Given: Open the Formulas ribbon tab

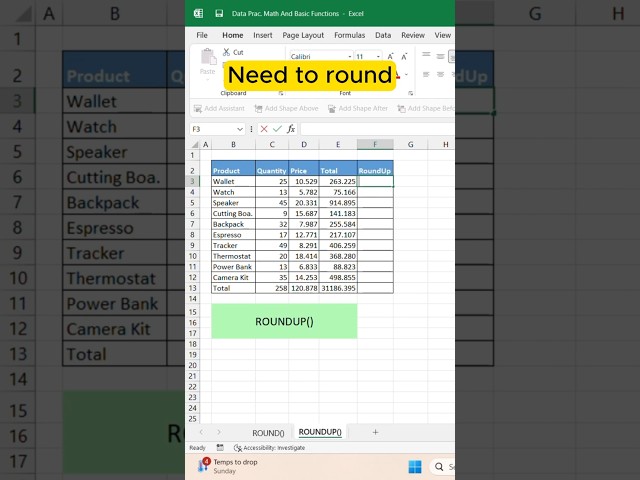Looking at the screenshot, I should (349, 35).
